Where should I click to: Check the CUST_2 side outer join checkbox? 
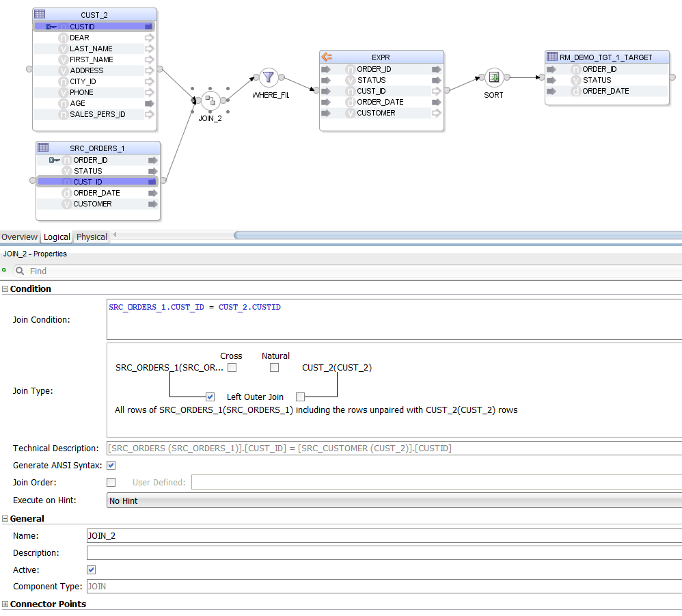(x=300, y=397)
